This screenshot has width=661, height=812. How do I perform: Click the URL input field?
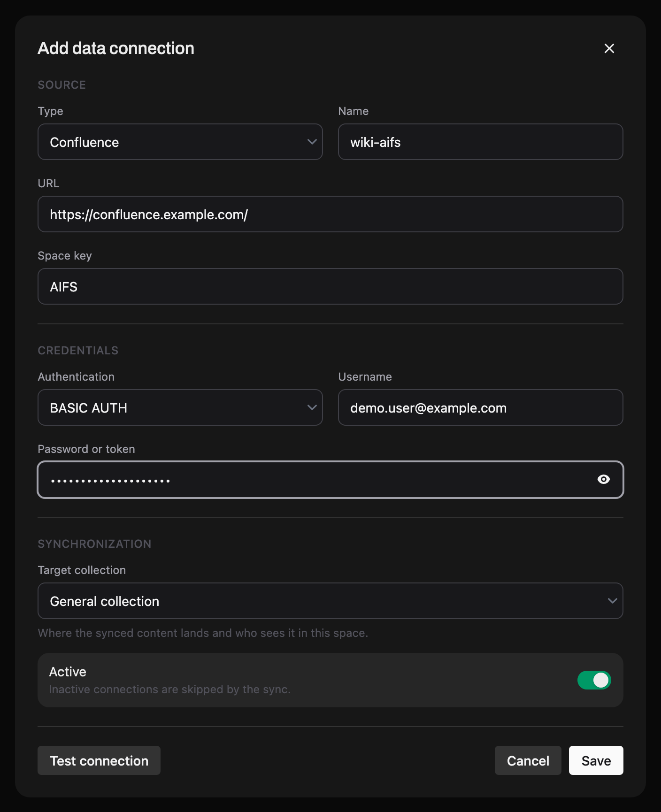coord(330,214)
